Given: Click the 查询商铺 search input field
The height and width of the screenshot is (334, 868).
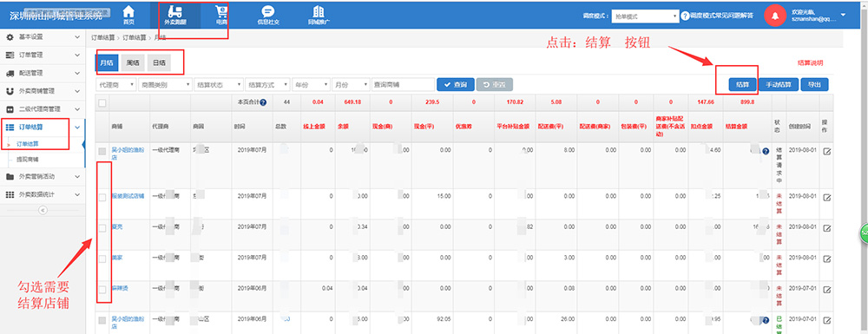Looking at the screenshot, I should click(403, 85).
